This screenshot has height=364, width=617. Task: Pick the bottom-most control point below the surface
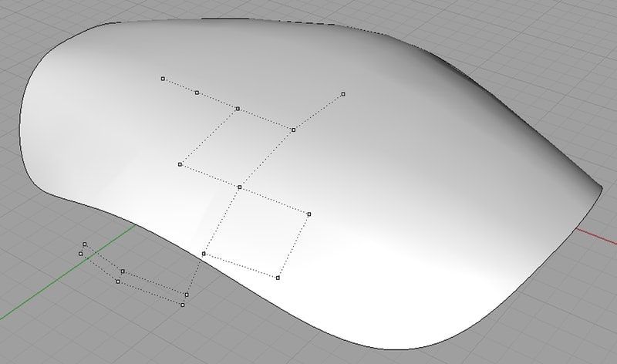point(183,305)
